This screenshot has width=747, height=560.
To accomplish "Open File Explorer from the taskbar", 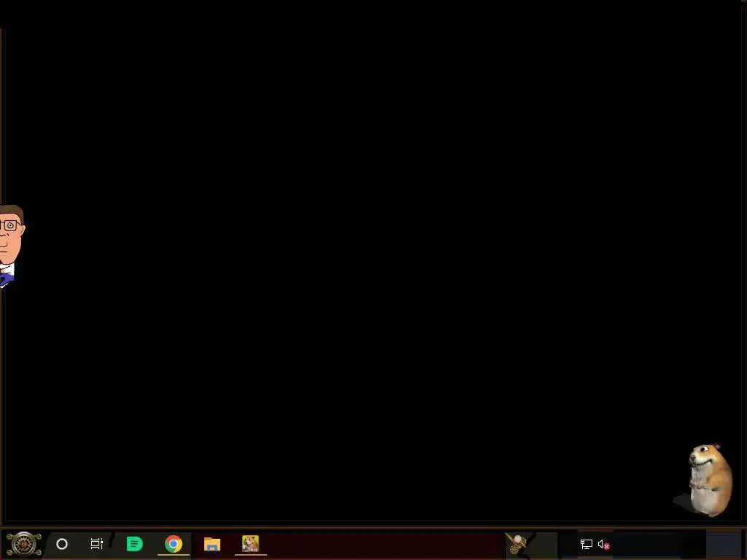I will [x=212, y=544].
